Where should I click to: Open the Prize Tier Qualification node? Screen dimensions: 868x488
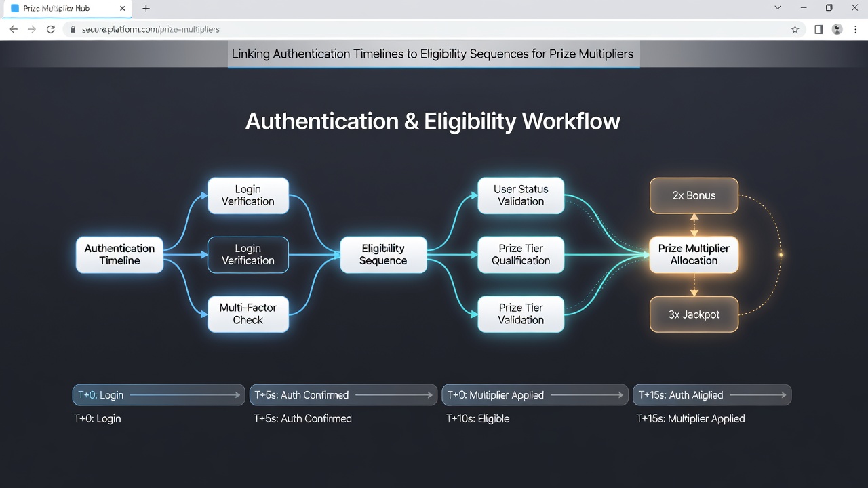(521, 255)
